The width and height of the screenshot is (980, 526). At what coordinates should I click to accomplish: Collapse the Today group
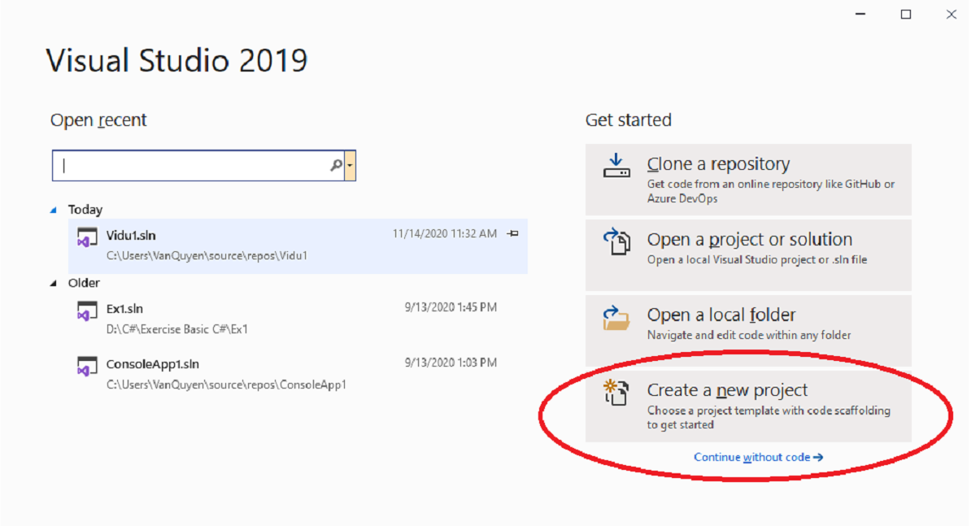tap(54, 211)
